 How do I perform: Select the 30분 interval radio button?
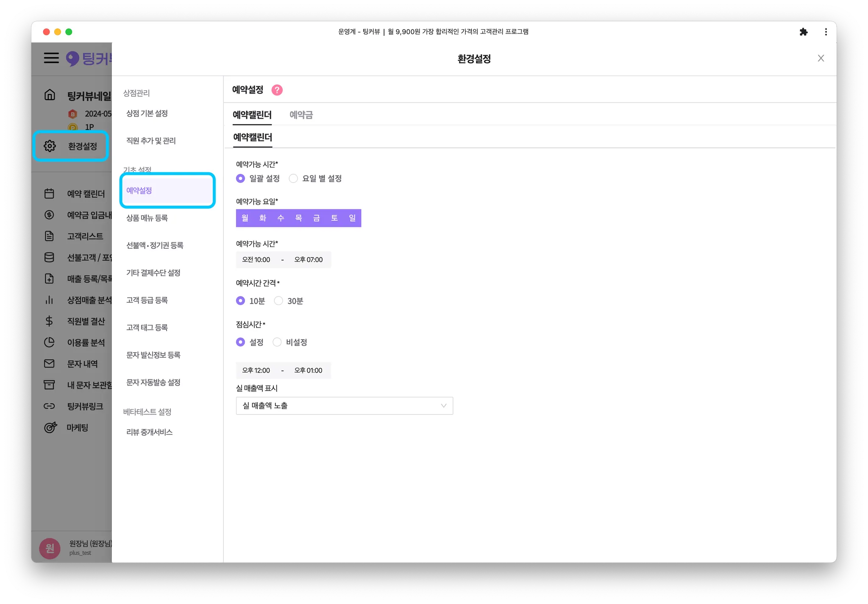click(x=278, y=301)
